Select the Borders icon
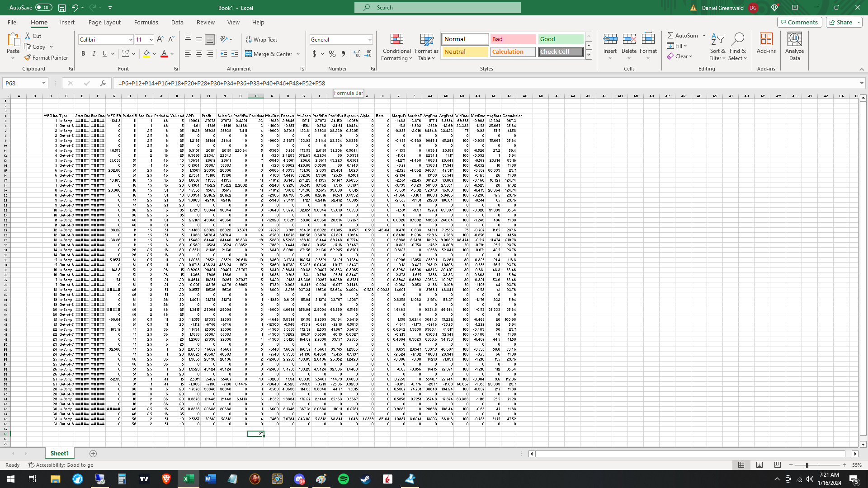The height and width of the screenshot is (488, 868). (x=126, y=54)
